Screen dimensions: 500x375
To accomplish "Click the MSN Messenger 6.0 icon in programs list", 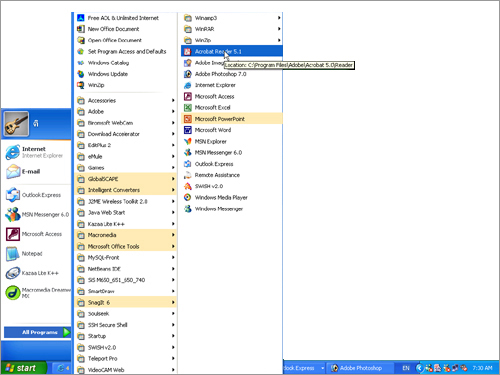I will coord(188,152).
